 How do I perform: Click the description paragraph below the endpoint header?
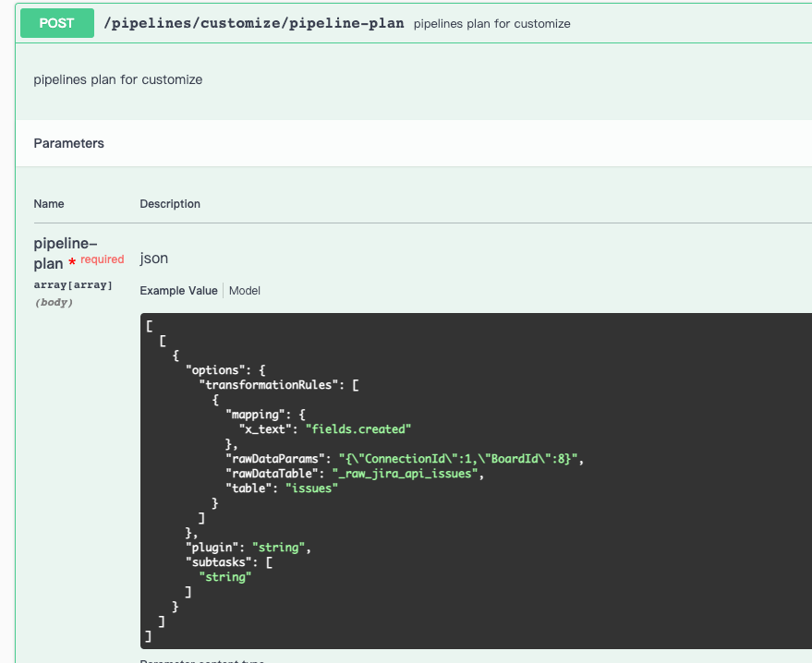(118, 79)
